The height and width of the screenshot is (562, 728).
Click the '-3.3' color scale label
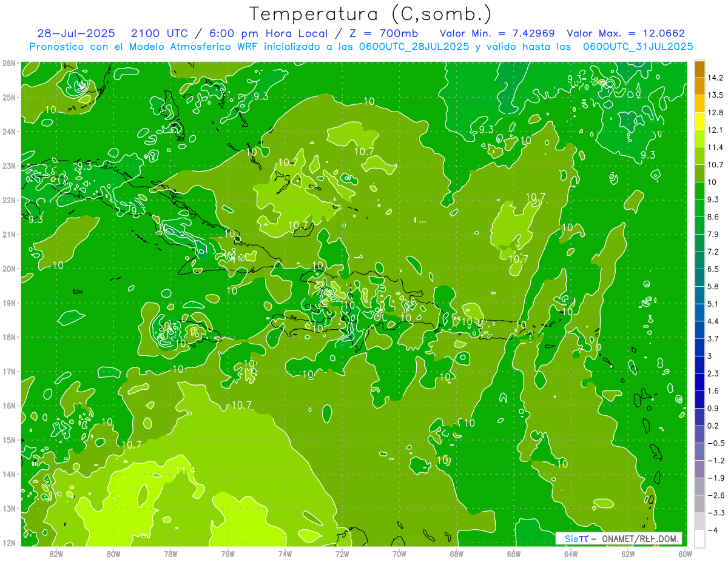(716, 512)
